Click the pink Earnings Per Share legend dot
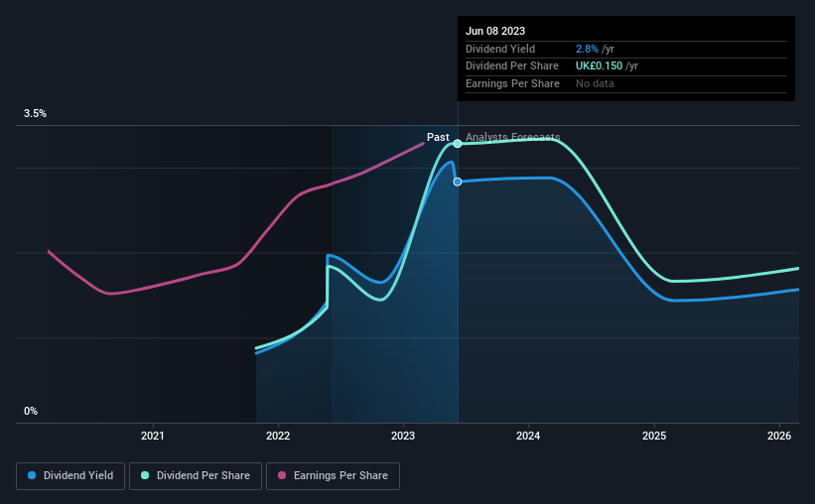Viewport: 815px width, 504px height. pyautogui.click(x=282, y=475)
